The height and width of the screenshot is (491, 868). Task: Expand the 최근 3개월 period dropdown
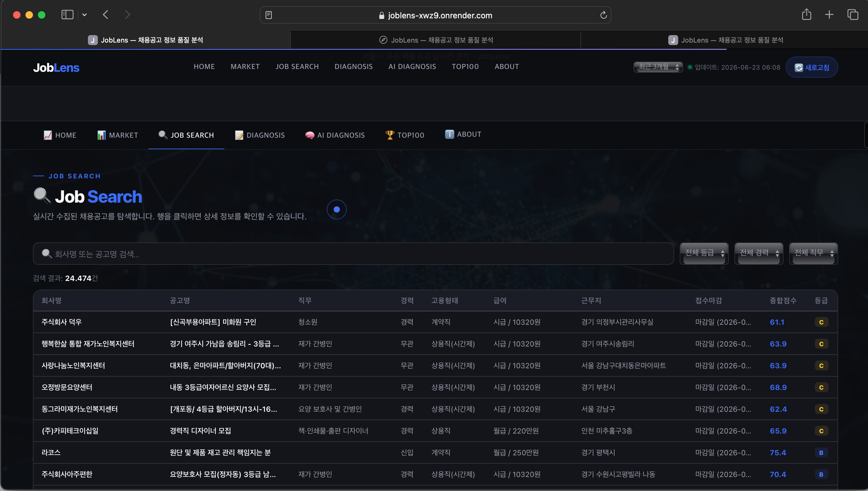(x=658, y=67)
